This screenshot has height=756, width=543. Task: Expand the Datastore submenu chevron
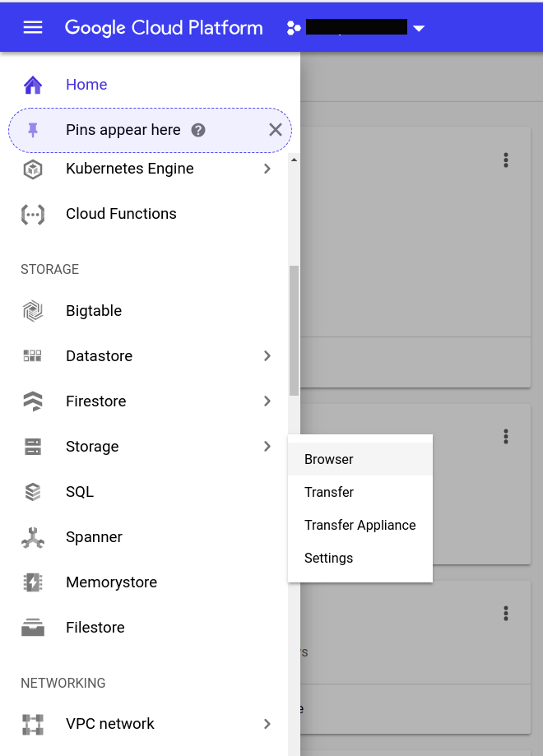pos(267,356)
